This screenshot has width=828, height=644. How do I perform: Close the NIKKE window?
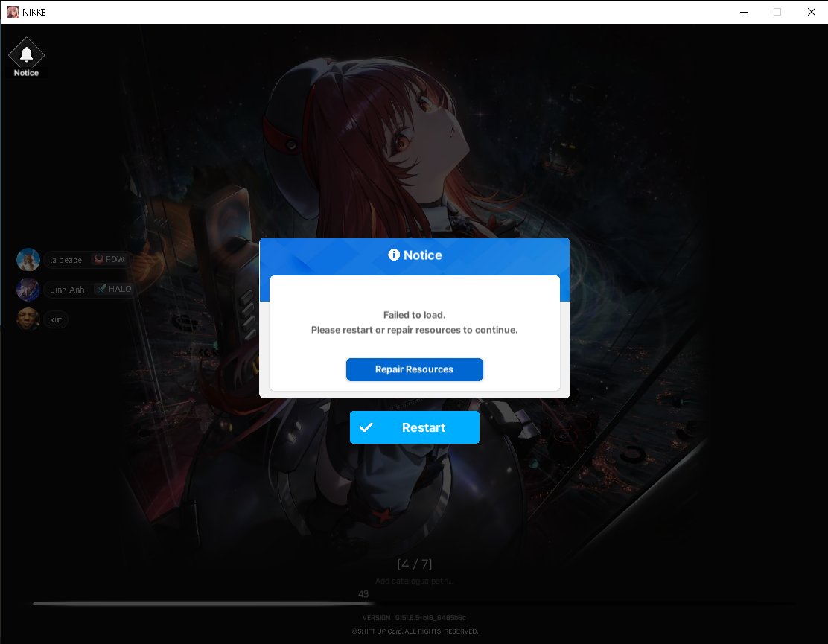(x=812, y=12)
